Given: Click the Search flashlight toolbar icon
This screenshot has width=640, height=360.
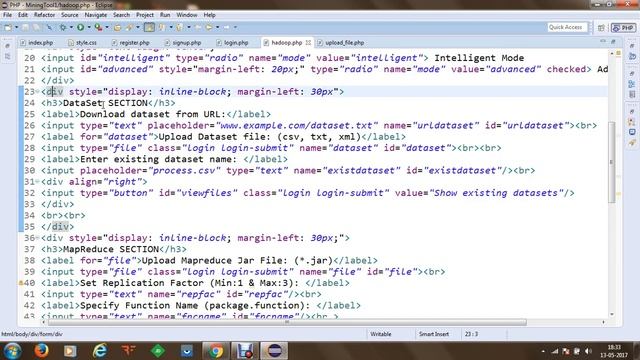Looking at the screenshot, I should (129, 27).
